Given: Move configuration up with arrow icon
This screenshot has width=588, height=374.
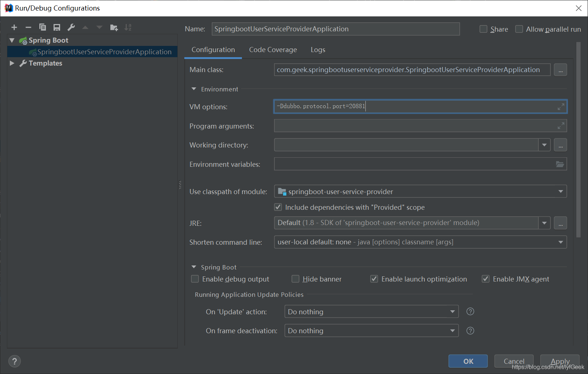Looking at the screenshot, I should [x=85, y=27].
